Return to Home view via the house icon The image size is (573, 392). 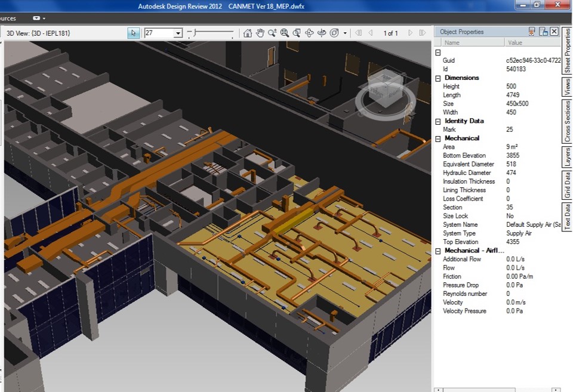(x=249, y=33)
